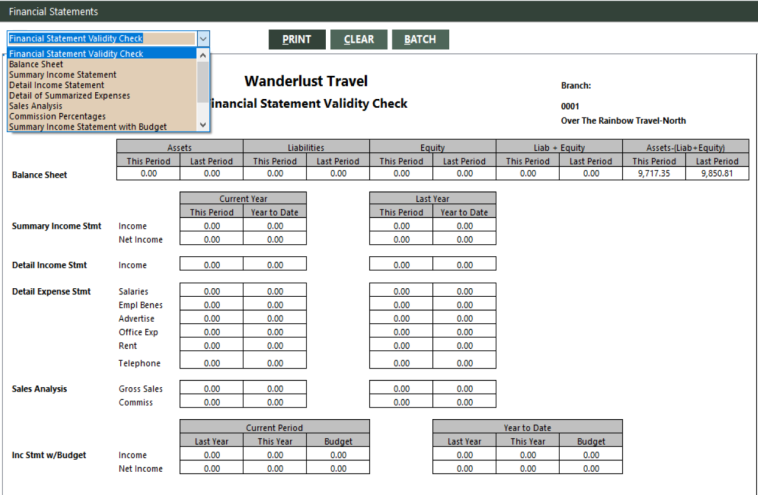The height and width of the screenshot is (495, 758).
Task: Click the 9,850.81 Last Period value
Action: point(717,174)
